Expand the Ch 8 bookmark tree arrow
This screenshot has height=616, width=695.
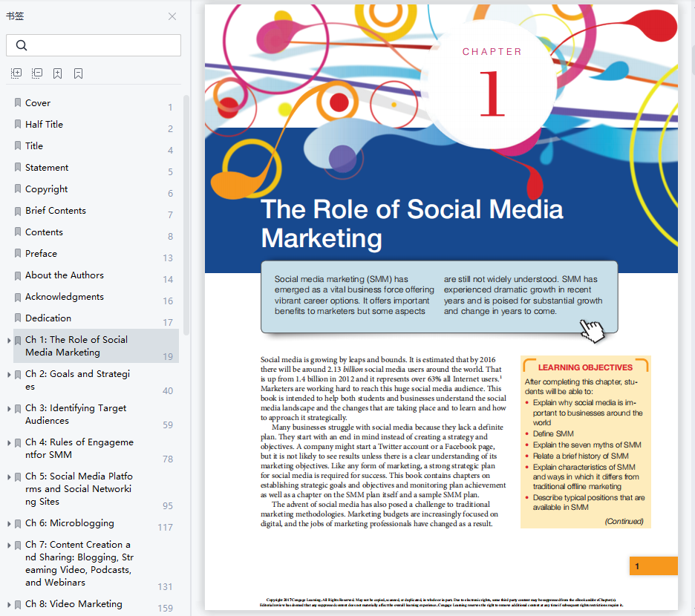(9, 604)
